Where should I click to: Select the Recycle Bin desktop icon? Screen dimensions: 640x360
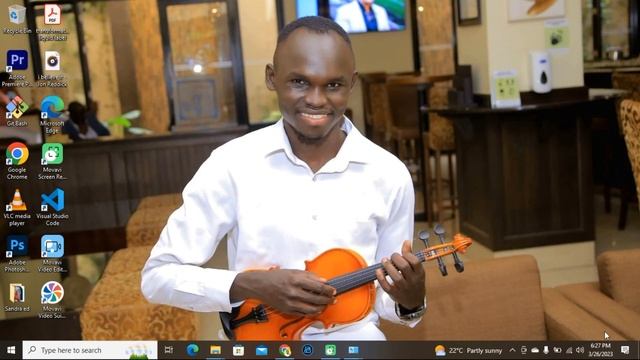point(17,19)
